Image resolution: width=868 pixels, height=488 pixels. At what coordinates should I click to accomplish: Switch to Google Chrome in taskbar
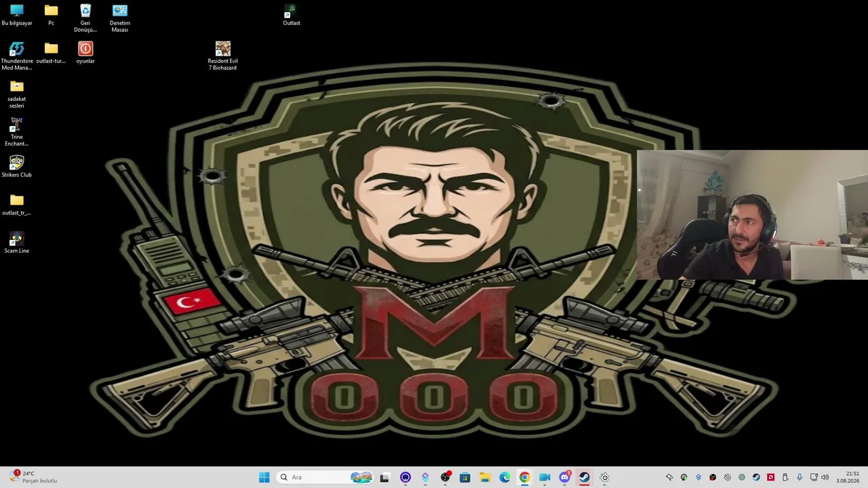524,477
